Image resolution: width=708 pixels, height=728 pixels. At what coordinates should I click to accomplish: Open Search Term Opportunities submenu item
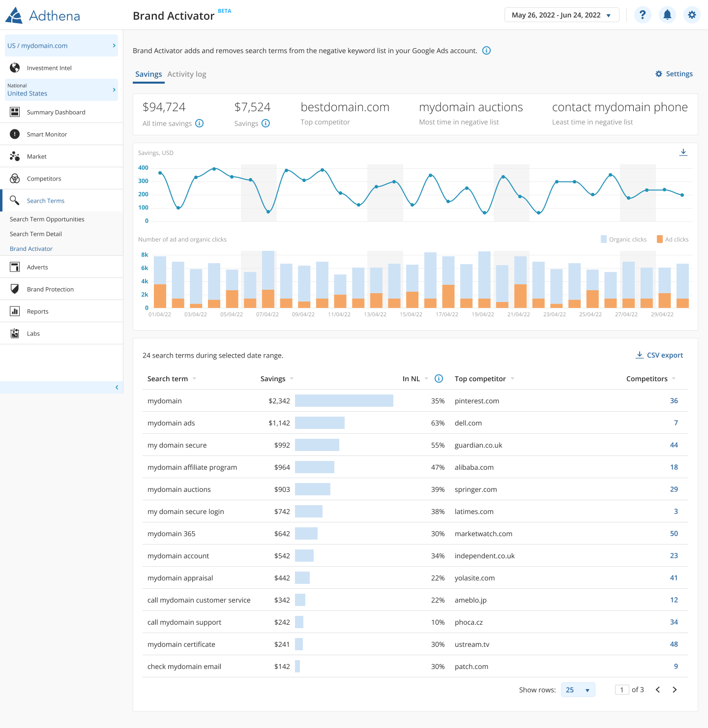pyautogui.click(x=47, y=219)
